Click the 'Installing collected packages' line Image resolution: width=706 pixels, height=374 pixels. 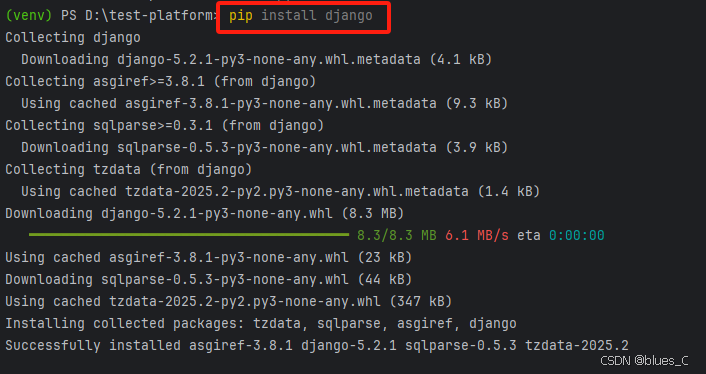coord(261,324)
